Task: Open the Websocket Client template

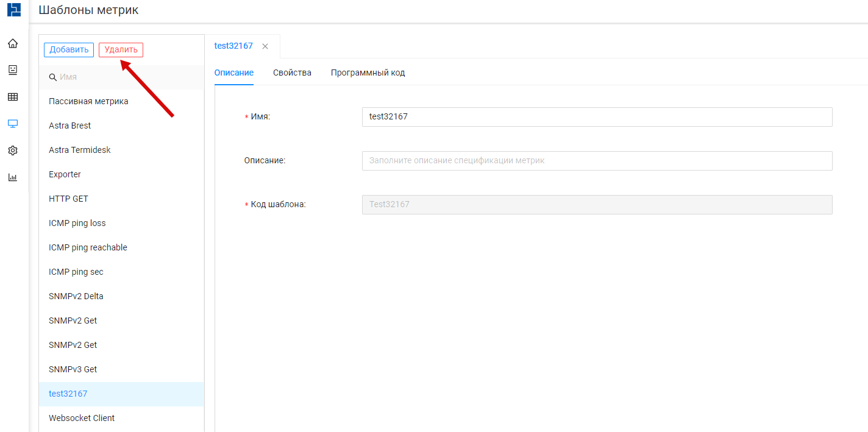Action: 82,418
